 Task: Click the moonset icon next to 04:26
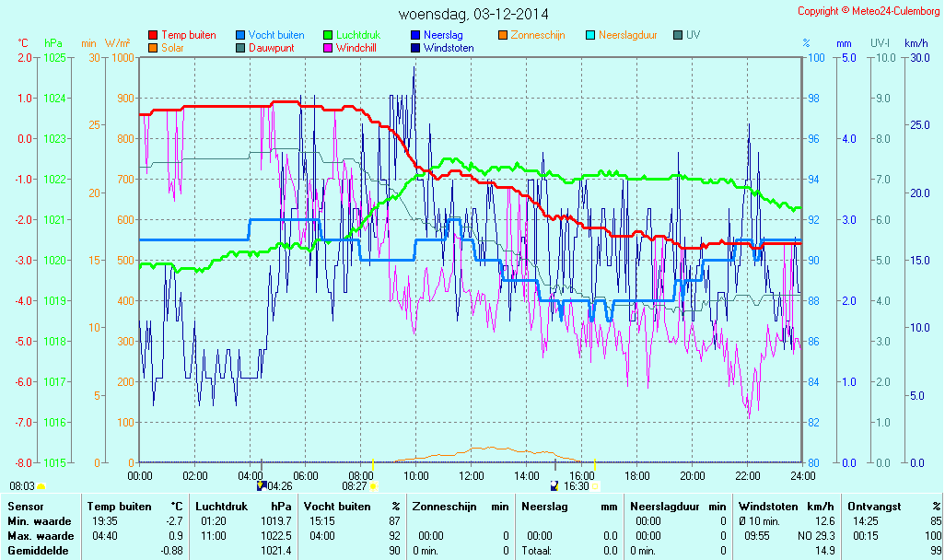[262, 485]
